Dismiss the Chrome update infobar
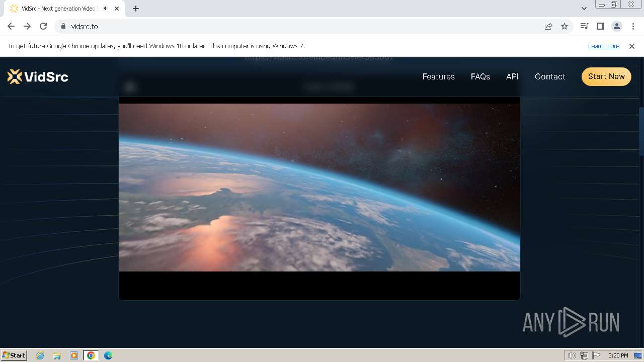The width and height of the screenshot is (644, 362). (x=632, y=46)
